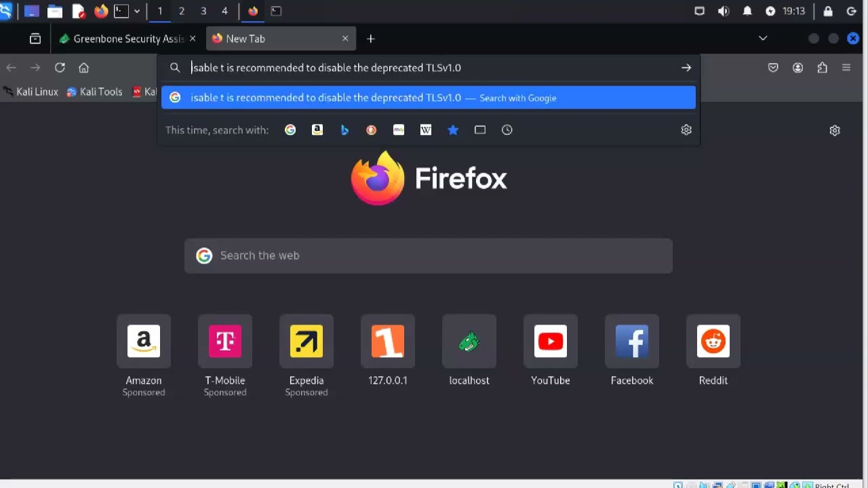868x488 pixels.
Task: Search in bookmarks with the star icon
Action: (453, 130)
